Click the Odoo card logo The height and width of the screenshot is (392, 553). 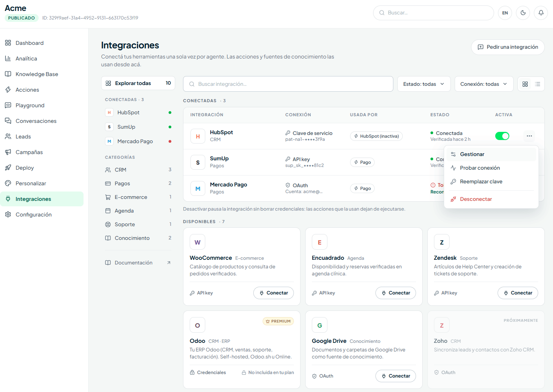click(x=197, y=325)
